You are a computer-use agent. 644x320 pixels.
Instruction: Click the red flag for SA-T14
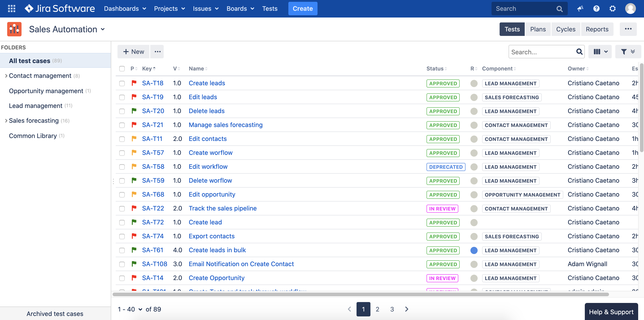(134, 277)
